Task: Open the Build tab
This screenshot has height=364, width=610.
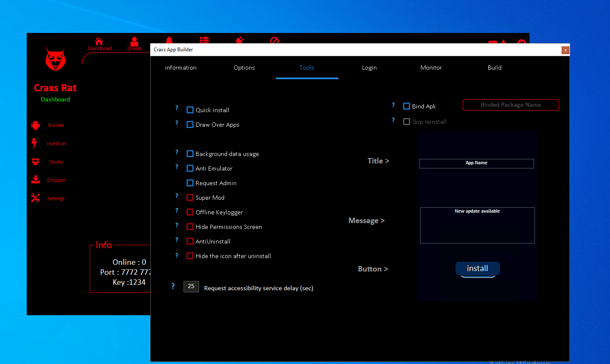Action: coord(494,68)
